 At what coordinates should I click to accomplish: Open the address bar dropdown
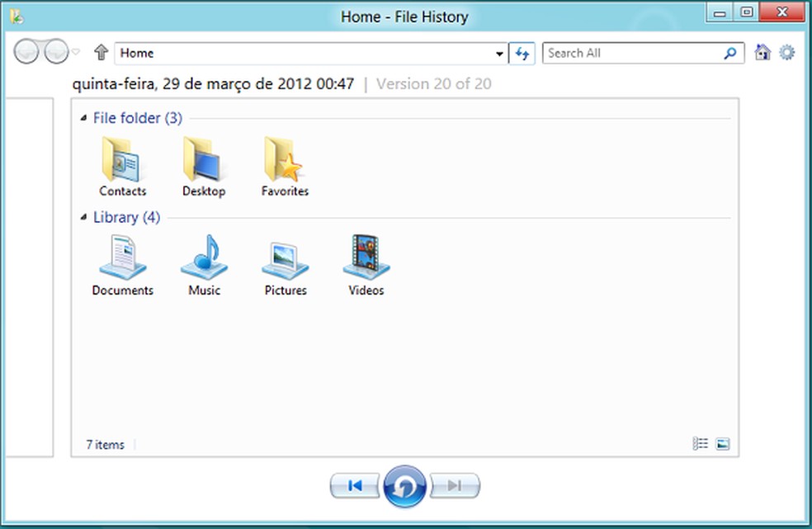point(499,54)
